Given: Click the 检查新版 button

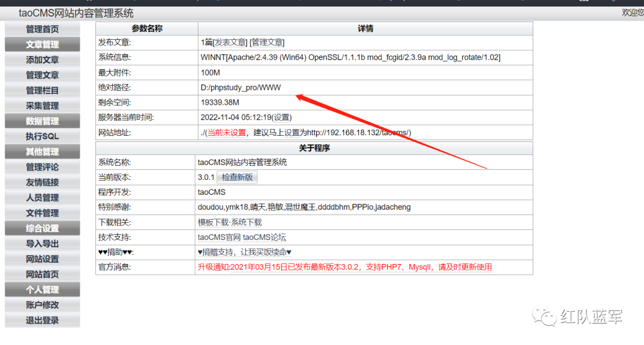Looking at the screenshot, I should pyautogui.click(x=237, y=177).
